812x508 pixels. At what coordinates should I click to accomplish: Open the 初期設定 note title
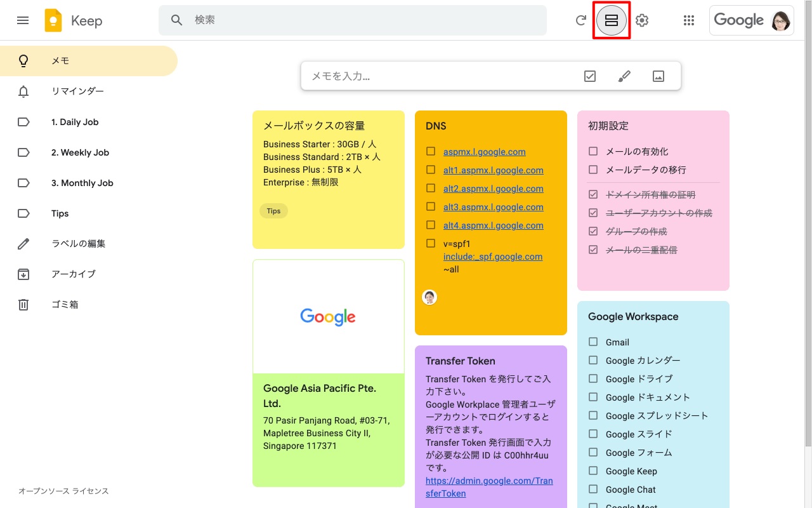[608, 126]
